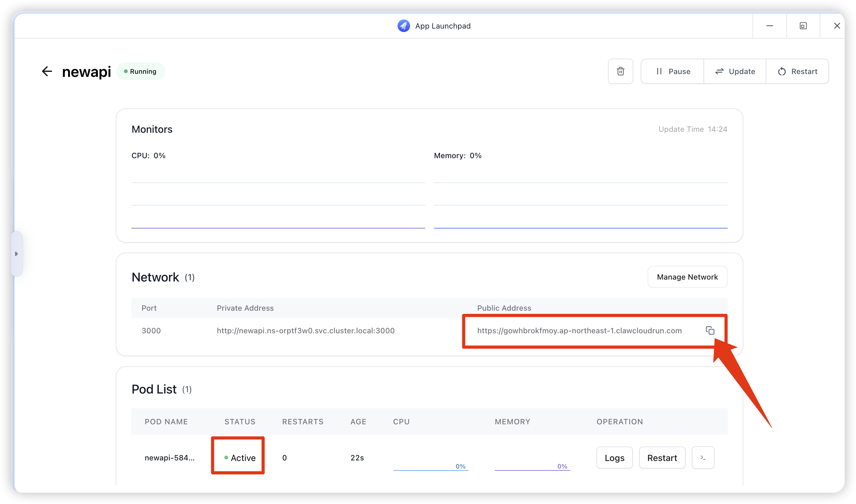
Task: Restart the app from top toolbar
Action: tap(797, 71)
